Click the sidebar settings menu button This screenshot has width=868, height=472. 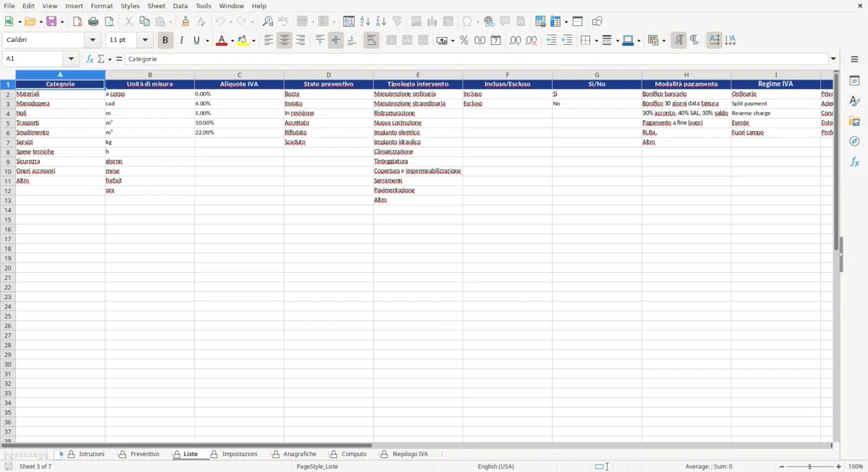(x=854, y=59)
